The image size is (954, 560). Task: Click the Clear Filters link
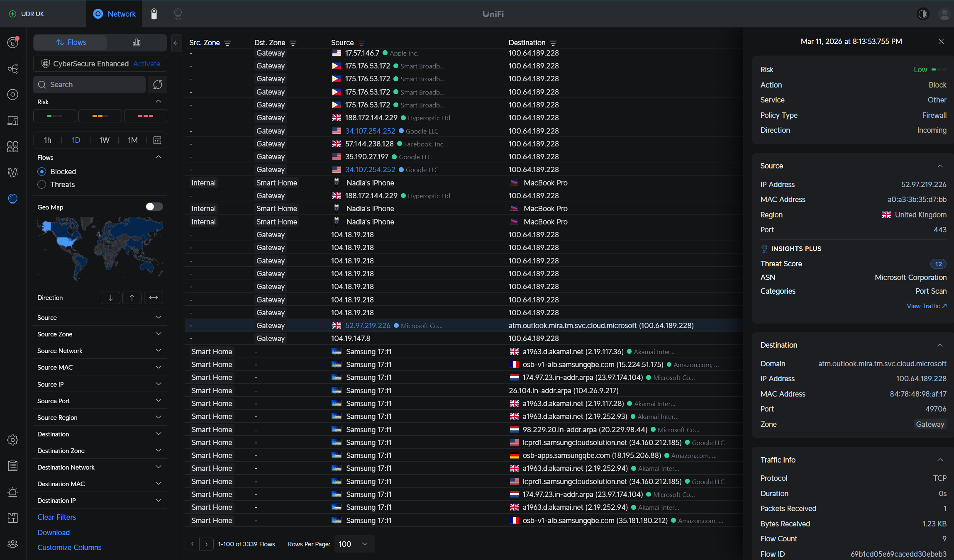coord(56,517)
